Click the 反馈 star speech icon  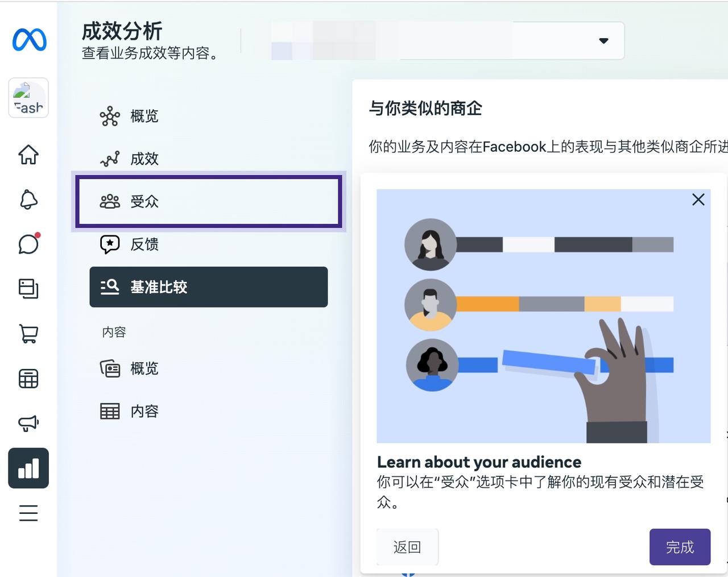(110, 244)
